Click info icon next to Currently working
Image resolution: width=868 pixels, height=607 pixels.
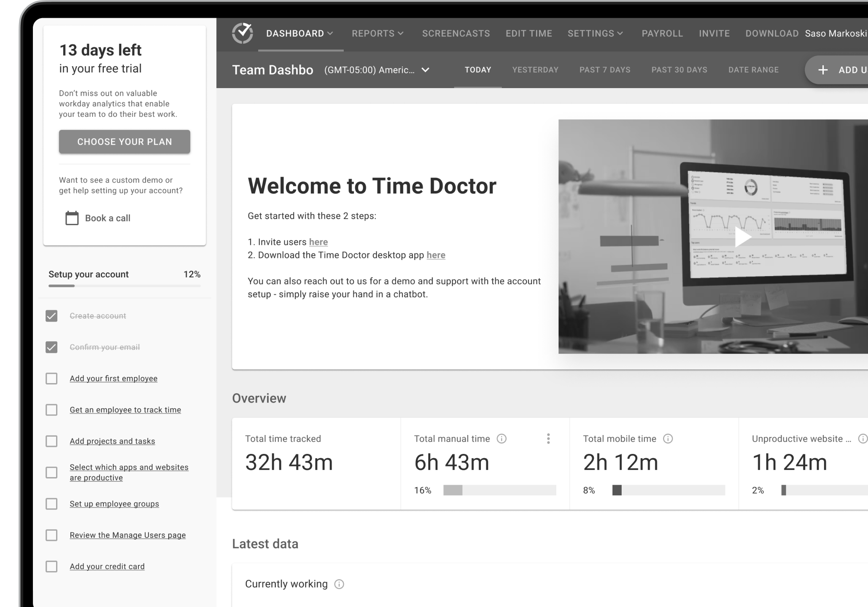click(x=339, y=584)
